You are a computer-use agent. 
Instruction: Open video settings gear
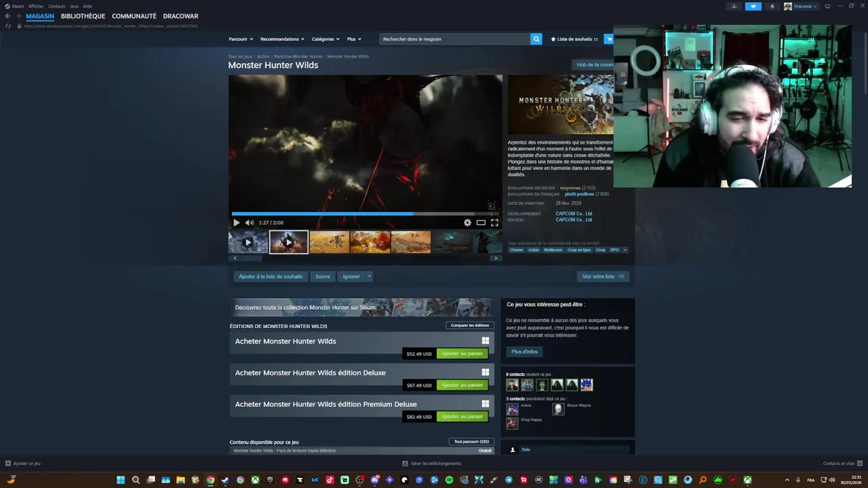(x=467, y=222)
